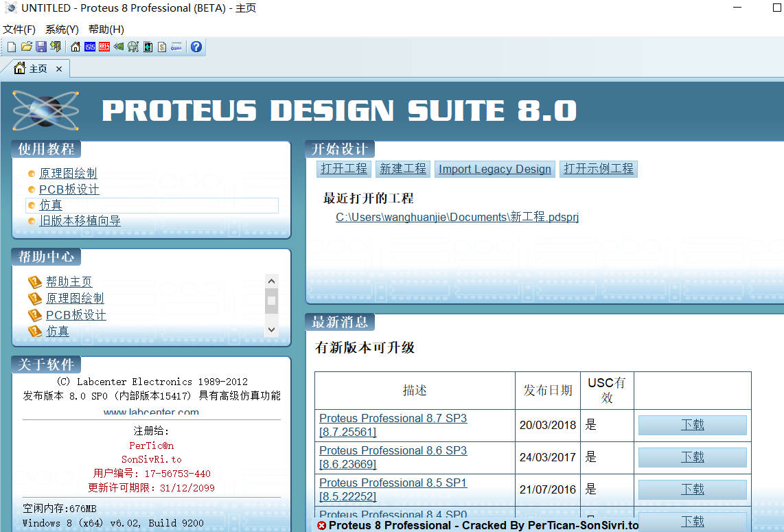Click the New Project toolbar icon
Viewport: 784px width, 532px height.
tap(12, 47)
